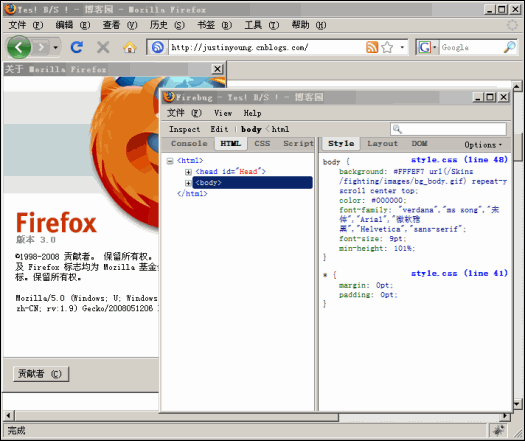This screenshot has height=441, width=525.
Task: Open the Options dropdown in Firebug
Action: click(x=483, y=145)
